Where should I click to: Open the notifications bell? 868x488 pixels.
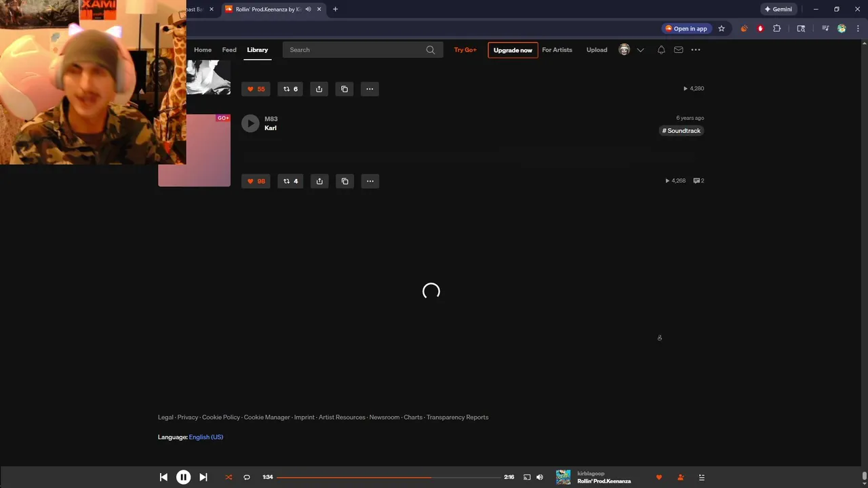(661, 49)
